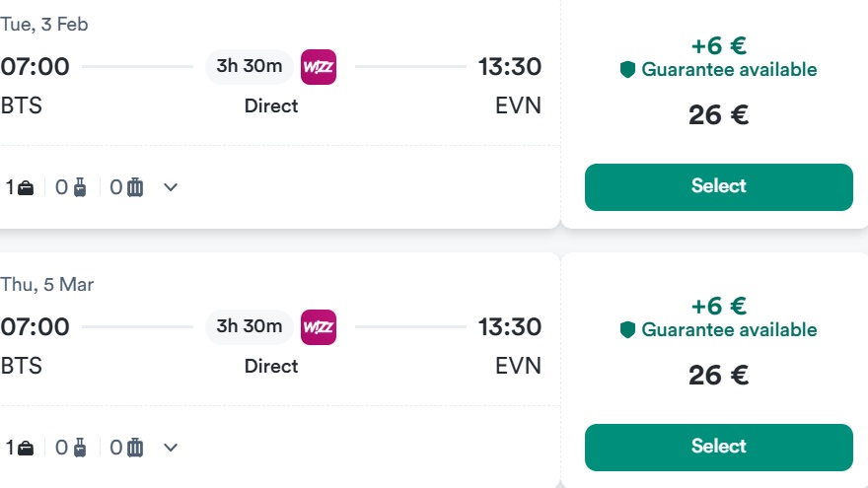Select the Tue, 3 Feb flight
Image resolution: width=868 pixels, height=488 pixels.
point(718,186)
